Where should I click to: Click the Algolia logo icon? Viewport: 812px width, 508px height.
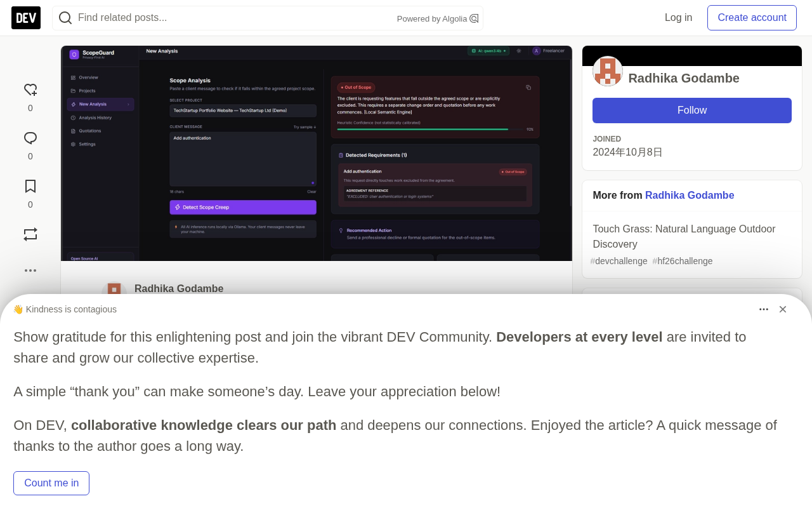point(474,18)
